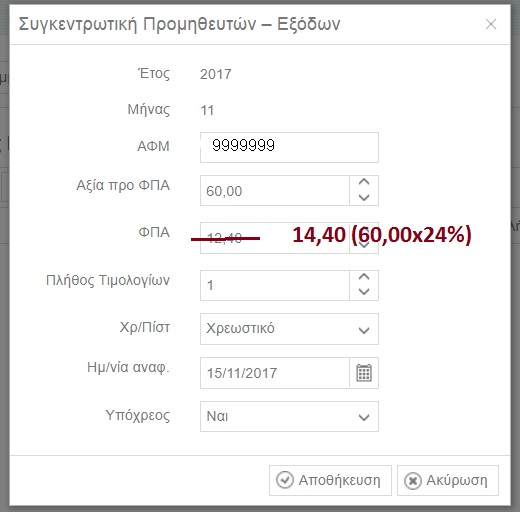This screenshot has height=512, width=520.
Task: Focus the ΑΦΜ input field
Action: click(289, 147)
